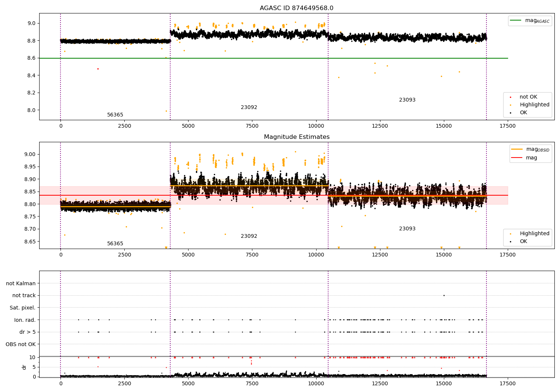Select the "OK" legend entry in top plot
Image resolution: width=560 pixels, height=392 pixels.
click(x=519, y=112)
